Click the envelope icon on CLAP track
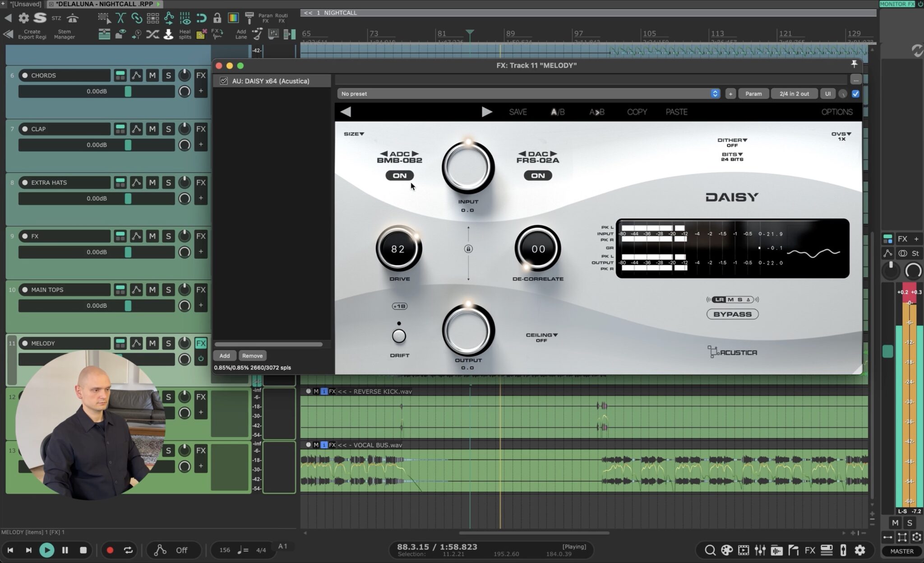This screenshot has width=924, height=563. point(136,129)
